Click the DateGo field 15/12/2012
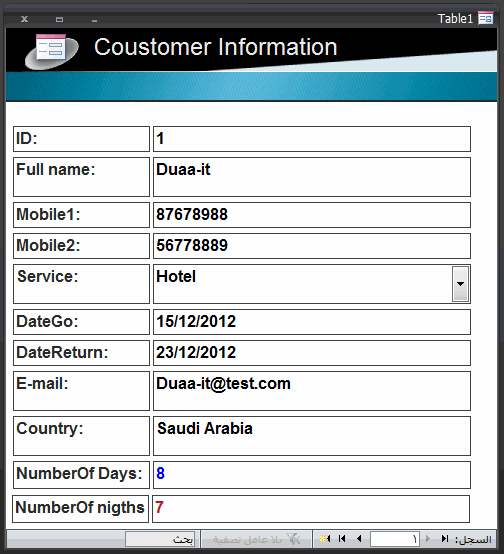The height and width of the screenshot is (554, 504). [312, 322]
